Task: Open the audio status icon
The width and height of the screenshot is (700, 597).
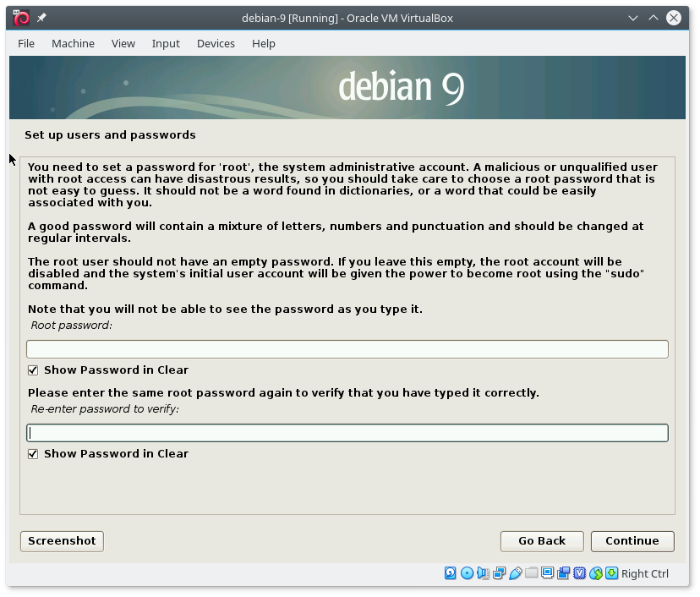Action: [x=483, y=573]
